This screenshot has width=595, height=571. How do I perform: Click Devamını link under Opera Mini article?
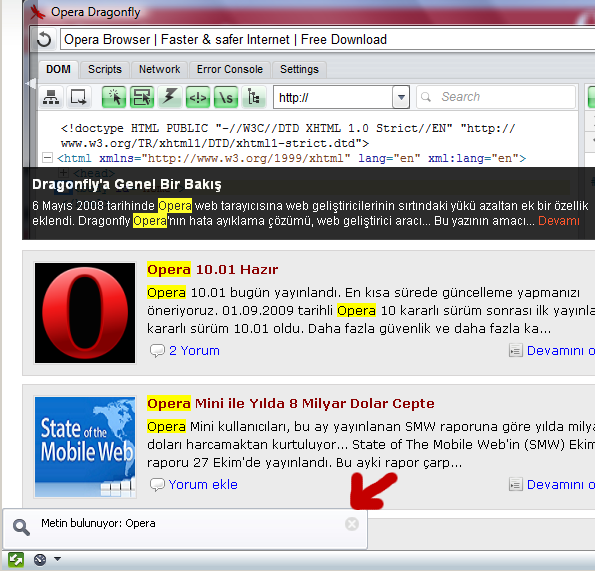(x=561, y=484)
